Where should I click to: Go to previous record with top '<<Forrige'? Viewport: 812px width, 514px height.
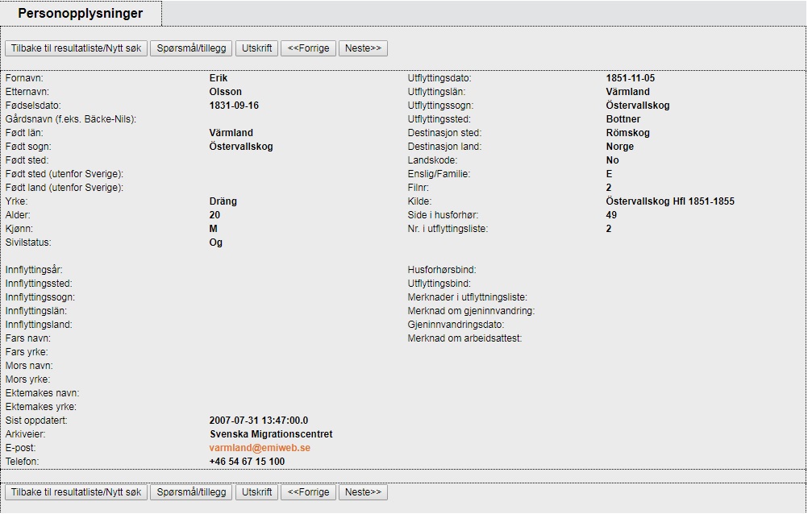pyautogui.click(x=308, y=48)
